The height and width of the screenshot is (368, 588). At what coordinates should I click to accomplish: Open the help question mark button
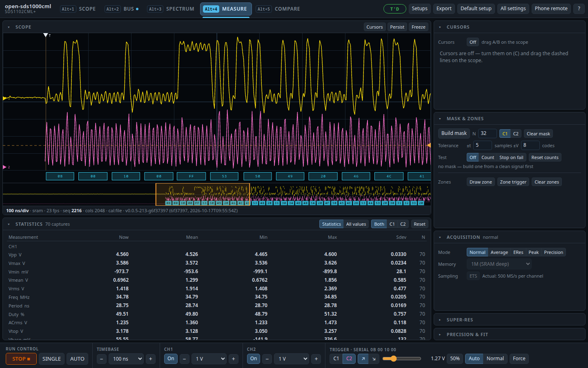pos(579,9)
